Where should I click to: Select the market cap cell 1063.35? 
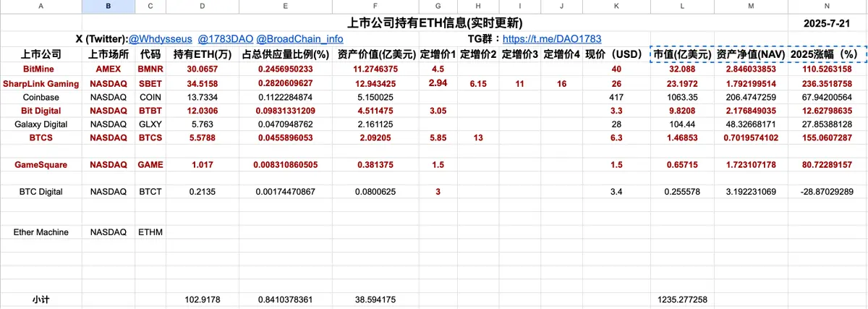click(x=683, y=97)
